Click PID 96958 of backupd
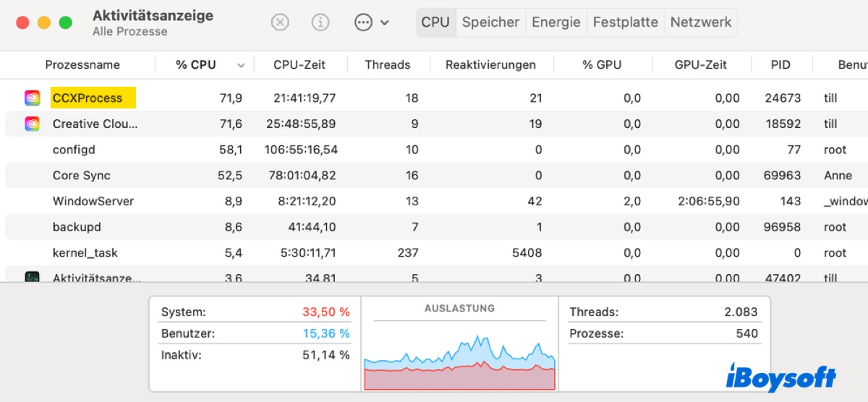Image resolution: width=868 pixels, height=402 pixels. coord(782,227)
